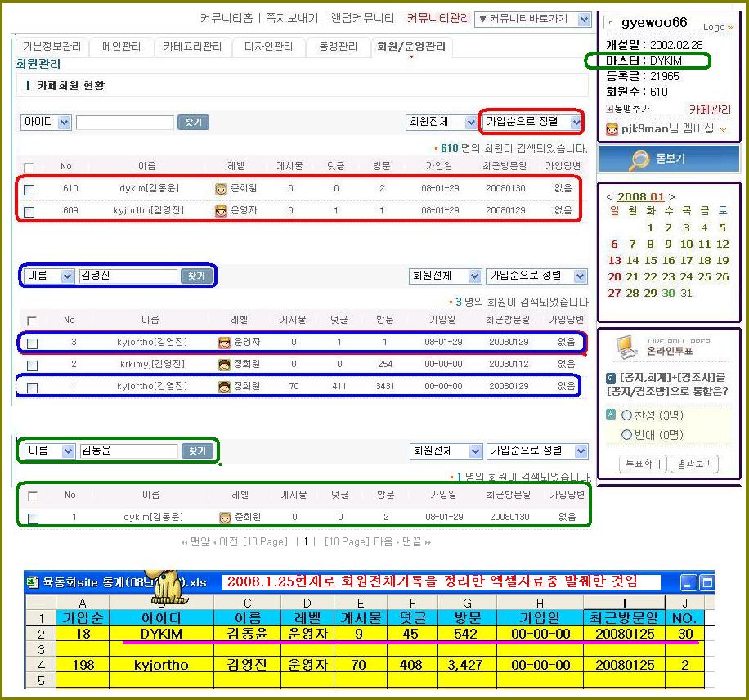Viewport: 749px width, 700px height.
Task: Click the search field next to 아이디 dropdown
Action: [x=124, y=123]
